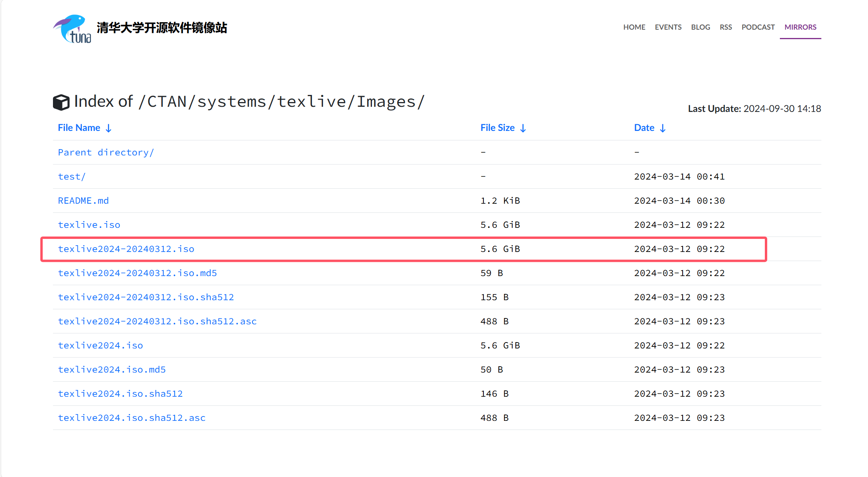Viewport: 868px width, 477px height.
Task: Open texlive2024-20240312.iso.sha512.asc link
Action: tap(157, 321)
